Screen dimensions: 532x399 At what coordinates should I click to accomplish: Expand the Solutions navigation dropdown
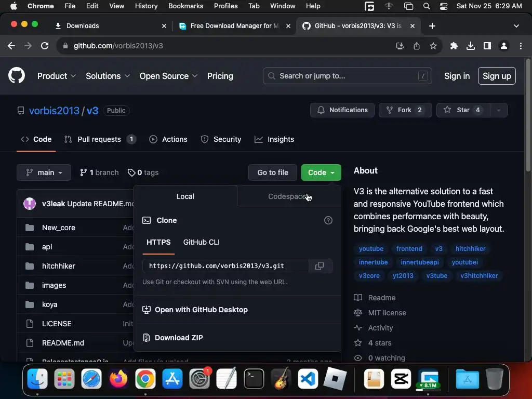(108, 76)
